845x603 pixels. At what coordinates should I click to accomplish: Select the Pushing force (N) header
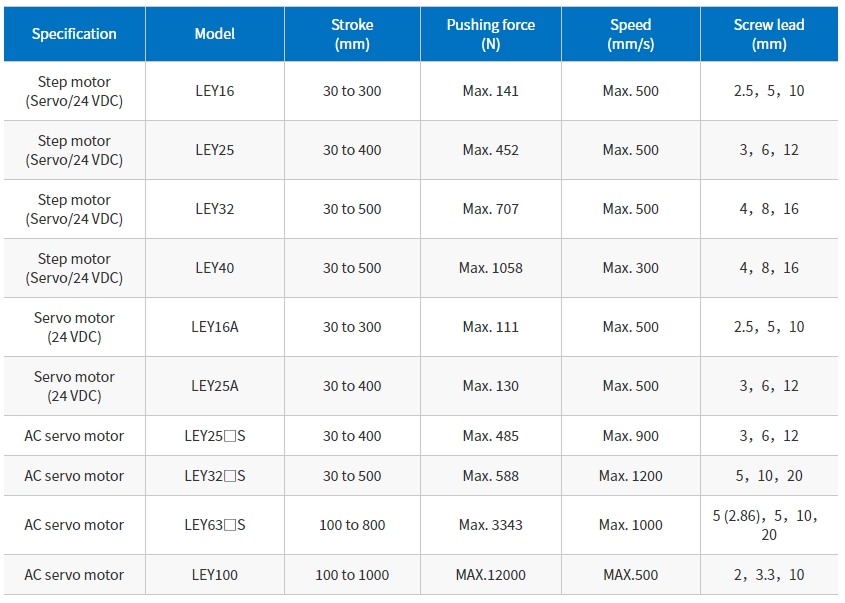tap(491, 34)
